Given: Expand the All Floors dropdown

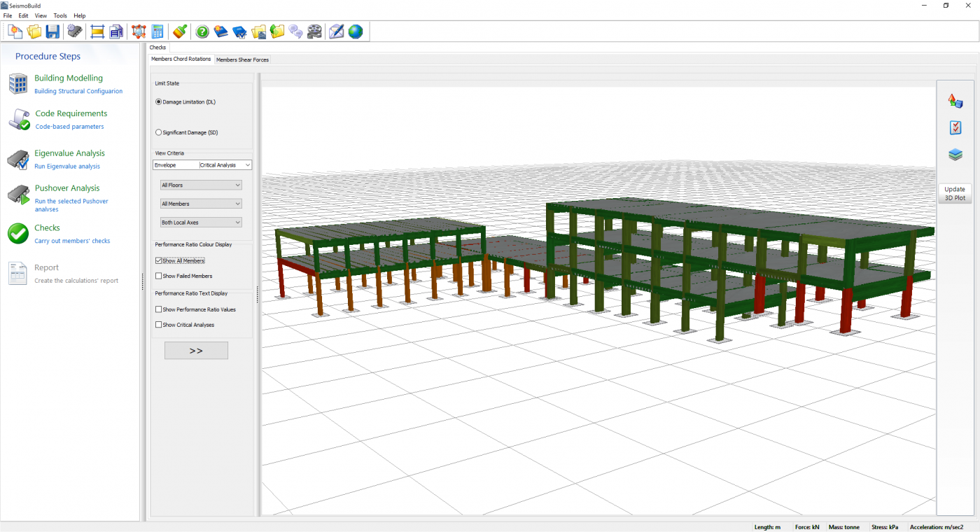Looking at the screenshot, I should tap(201, 185).
